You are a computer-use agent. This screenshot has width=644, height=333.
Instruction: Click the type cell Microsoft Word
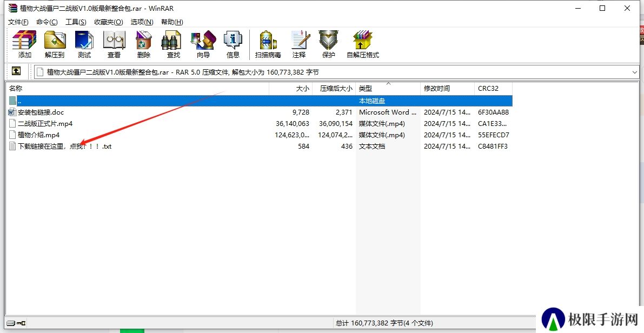point(388,112)
